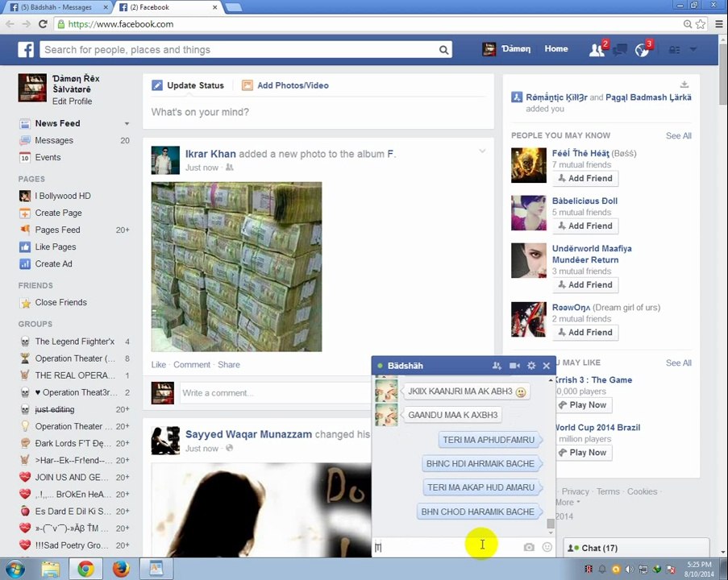Add Bàbeliciøus Ðoll as friend
The width and height of the screenshot is (728, 580).
coord(585,226)
